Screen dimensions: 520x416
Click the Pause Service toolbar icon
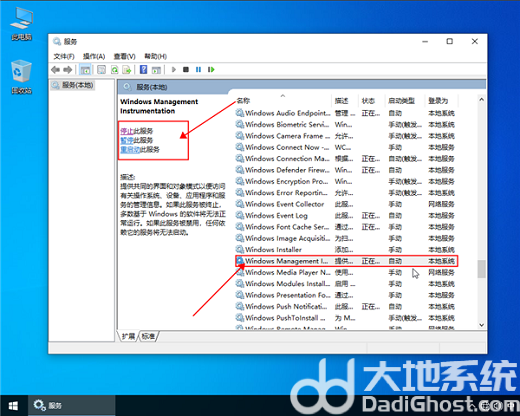click(x=198, y=70)
